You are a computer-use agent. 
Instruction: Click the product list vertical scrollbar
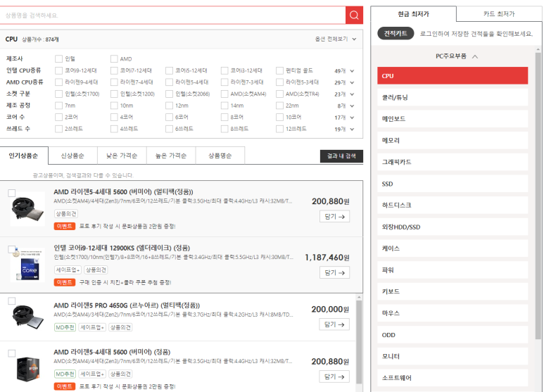[359, 342]
